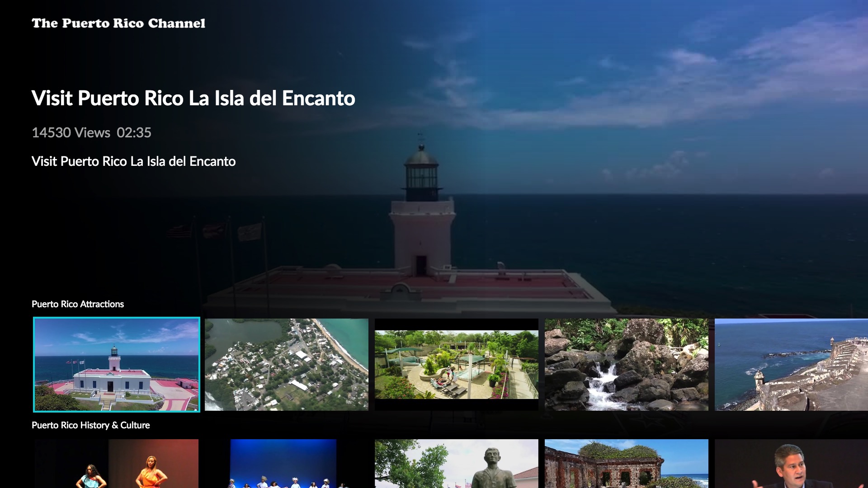Click the 14530 Views count
The height and width of the screenshot is (488, 868).
[71, 132]
